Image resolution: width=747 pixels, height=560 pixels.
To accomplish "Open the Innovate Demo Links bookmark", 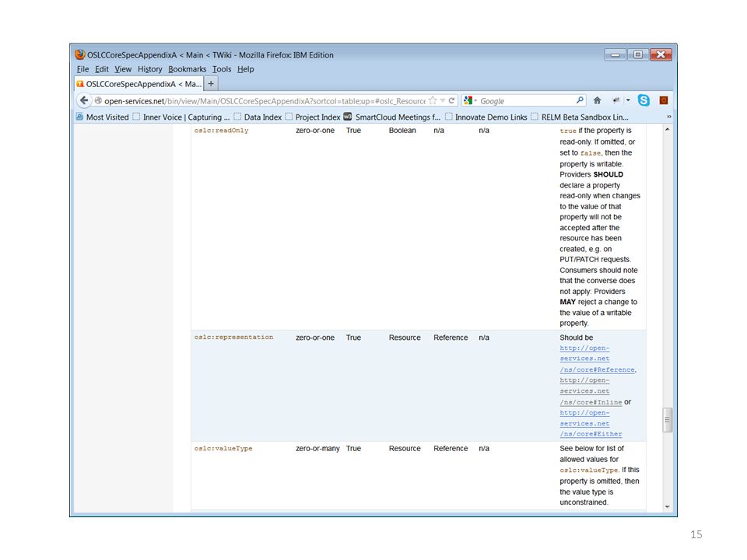I will pos(486,117).
